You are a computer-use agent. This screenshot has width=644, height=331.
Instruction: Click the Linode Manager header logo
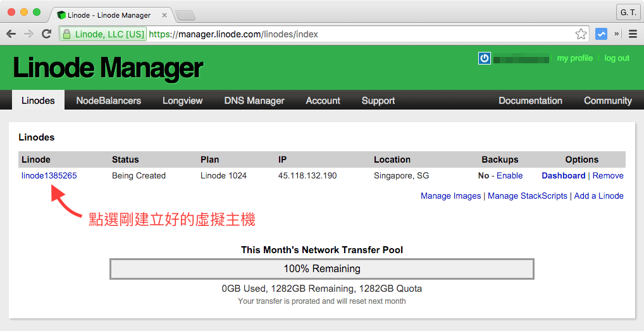(x=108, y=68)
